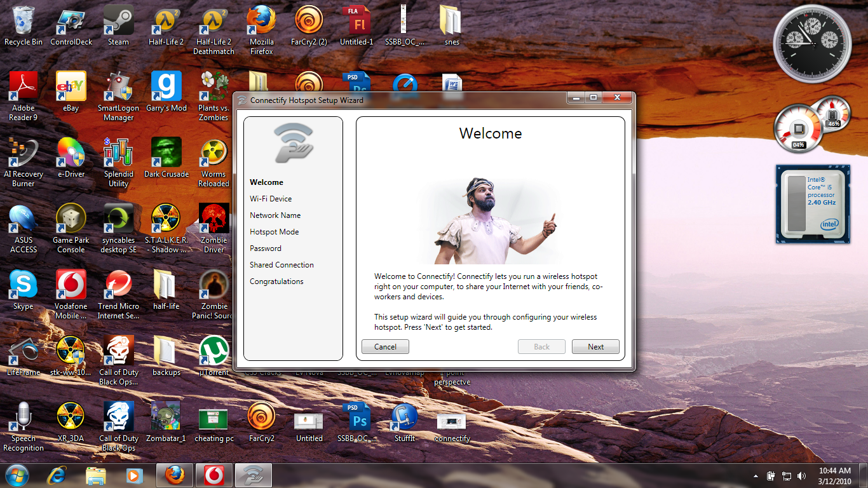The height and width of the screenshot is (488, 868).
Task: Click the Intel Core i5 gadget
Action: click(813, 205)
